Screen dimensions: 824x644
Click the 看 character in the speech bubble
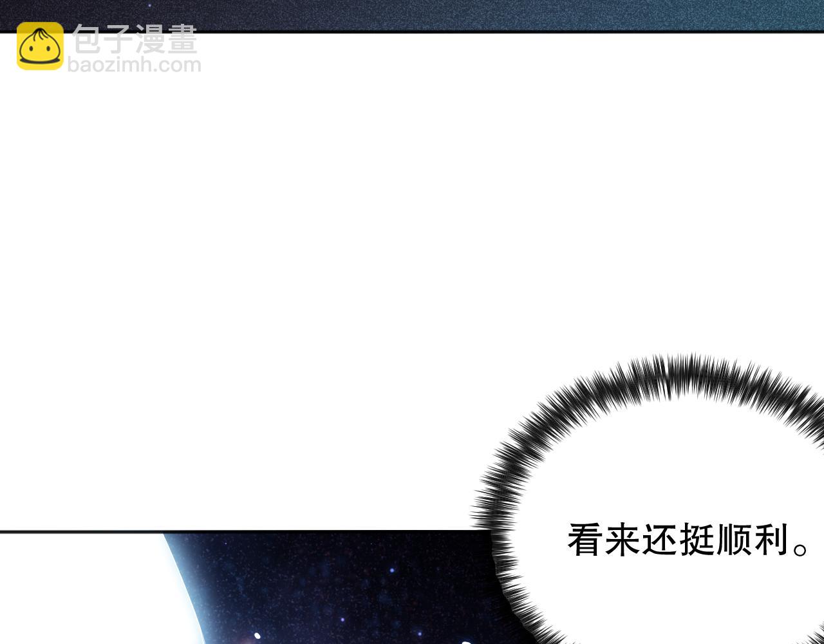coord(585,540)
